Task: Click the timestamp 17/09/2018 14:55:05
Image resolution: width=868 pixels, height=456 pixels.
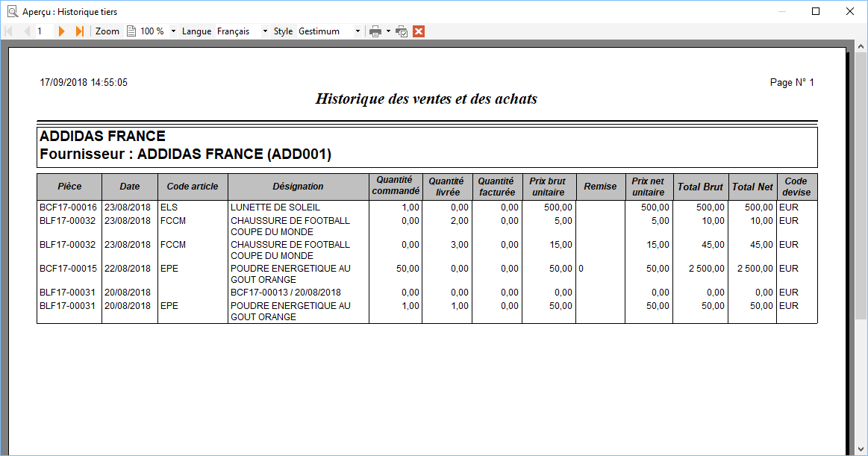Action: point(84,82)
